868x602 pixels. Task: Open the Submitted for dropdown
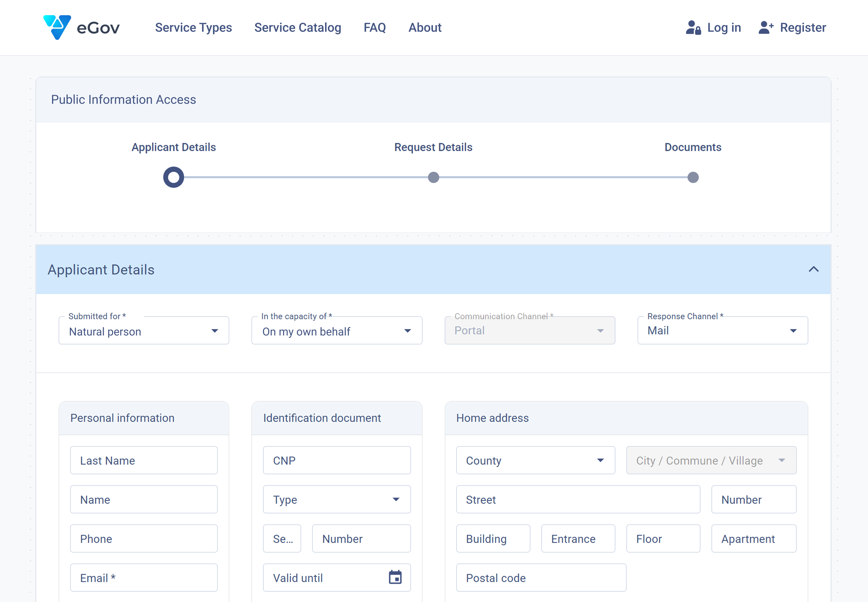tap(144, 331)
